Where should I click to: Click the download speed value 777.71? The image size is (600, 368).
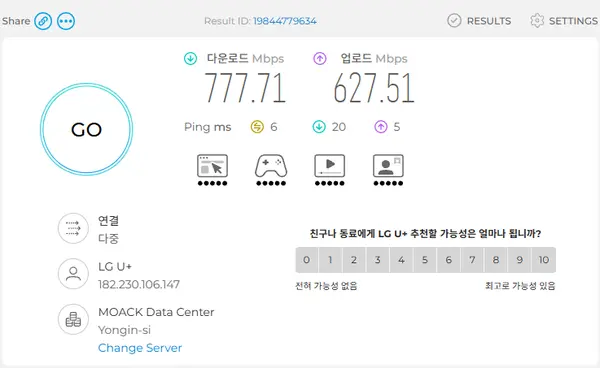[245, 88]
